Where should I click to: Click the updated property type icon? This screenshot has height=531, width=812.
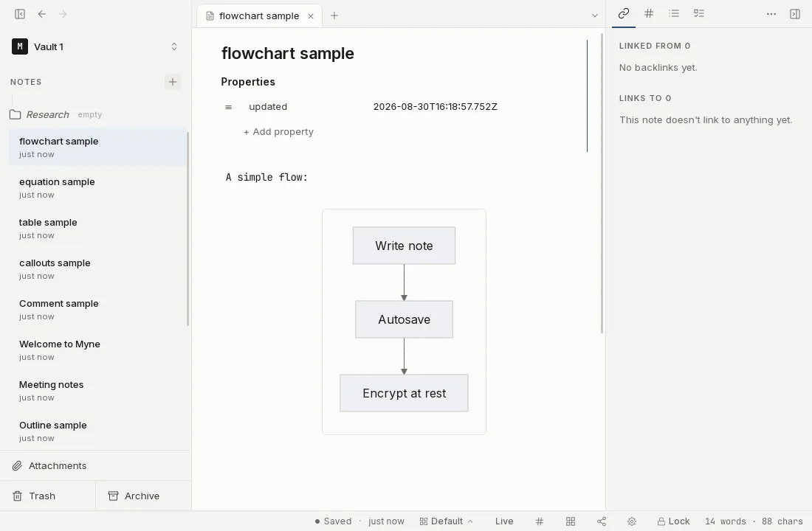228,107
